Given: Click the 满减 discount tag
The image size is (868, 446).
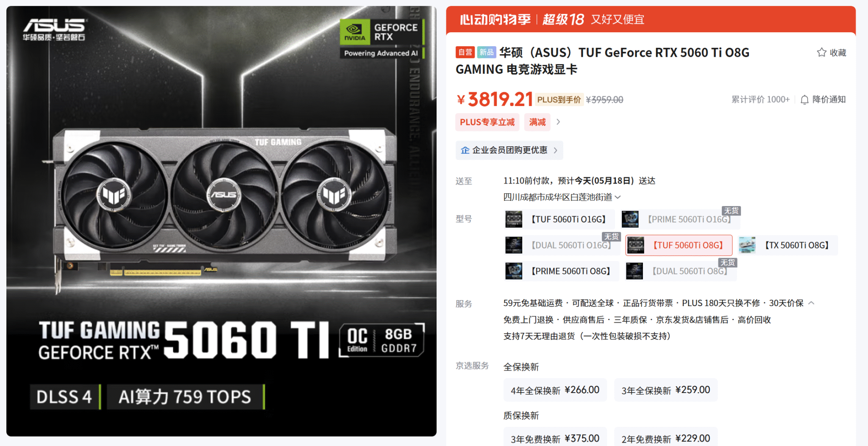Looking at the screenshot, I should 537,122.
